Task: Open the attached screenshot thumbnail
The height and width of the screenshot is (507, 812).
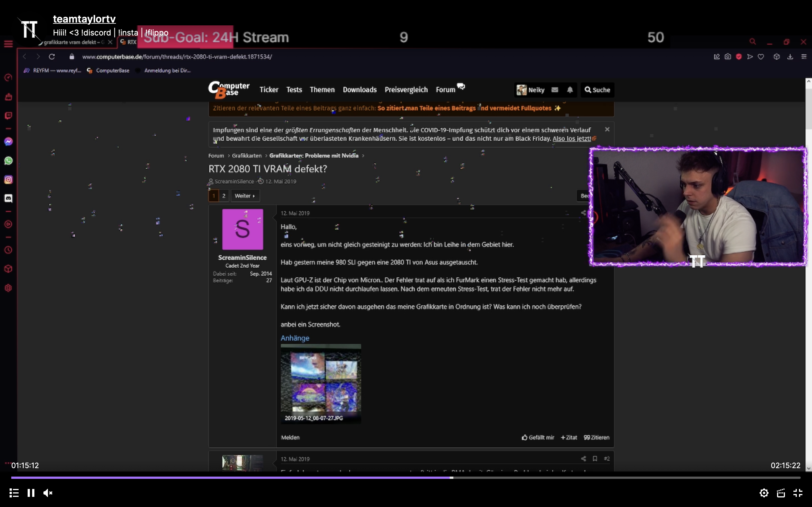Action: pyautogui.click(x=321, y=378)
